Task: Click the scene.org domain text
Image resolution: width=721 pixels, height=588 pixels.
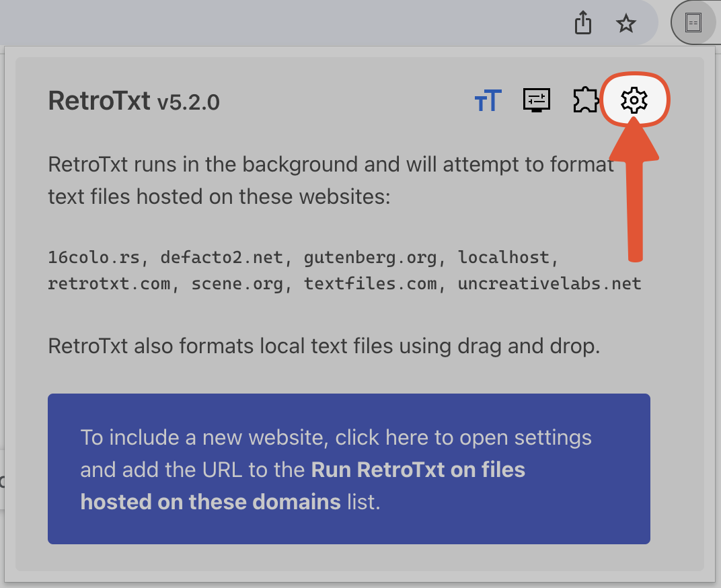Action: point(237,285)
